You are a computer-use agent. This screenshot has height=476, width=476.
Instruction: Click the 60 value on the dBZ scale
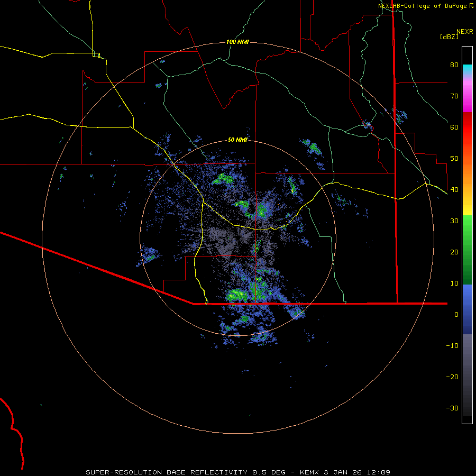coord(454,127)
